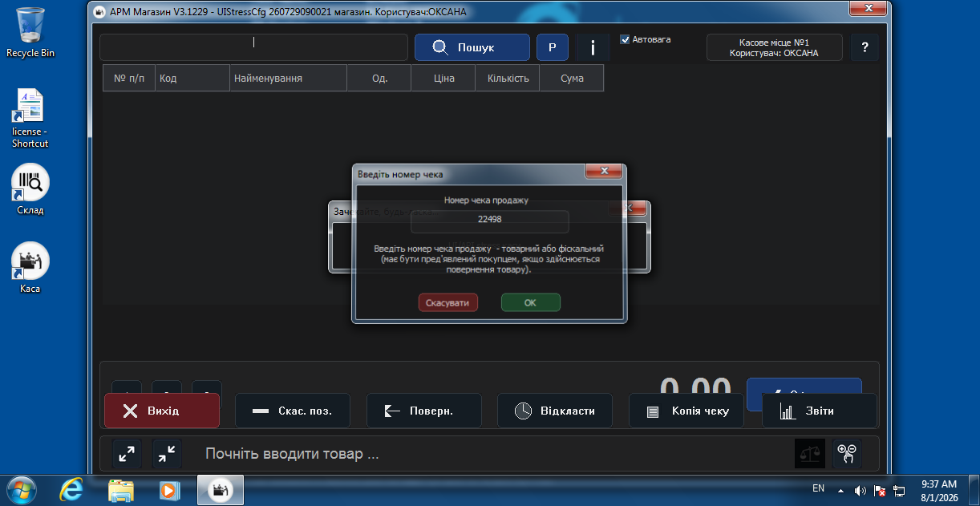Show hidden tray icons arrow

click(x=840, y=490)
